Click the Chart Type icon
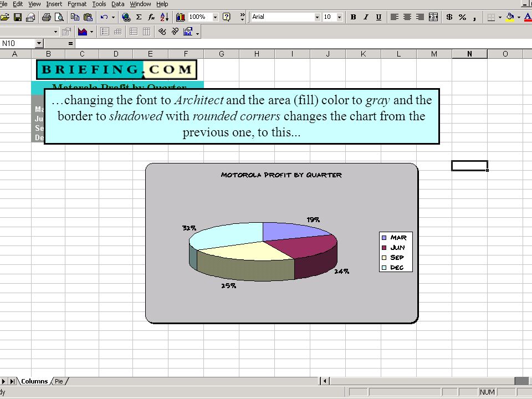This screenshot has height=399, width=532. pos(83,32)
